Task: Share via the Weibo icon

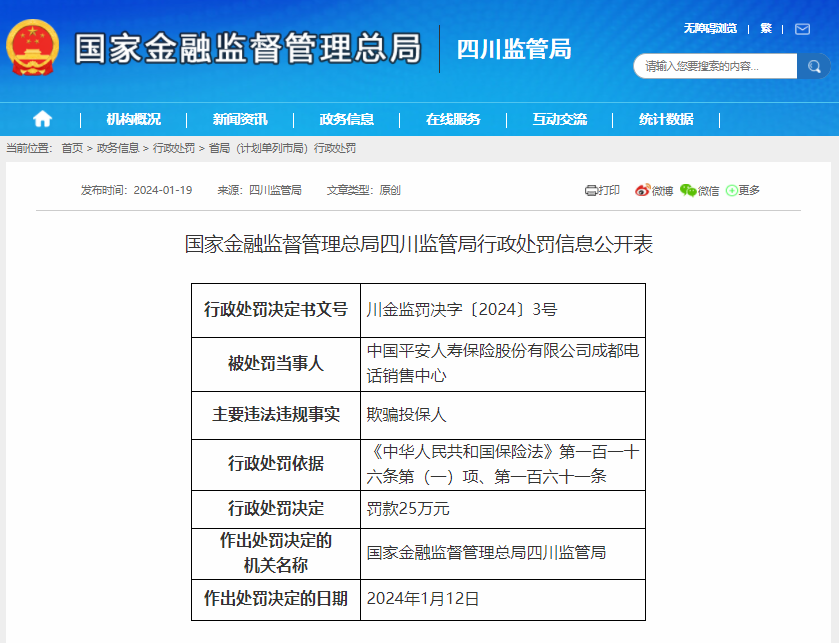Action: (x=642, y=190)
